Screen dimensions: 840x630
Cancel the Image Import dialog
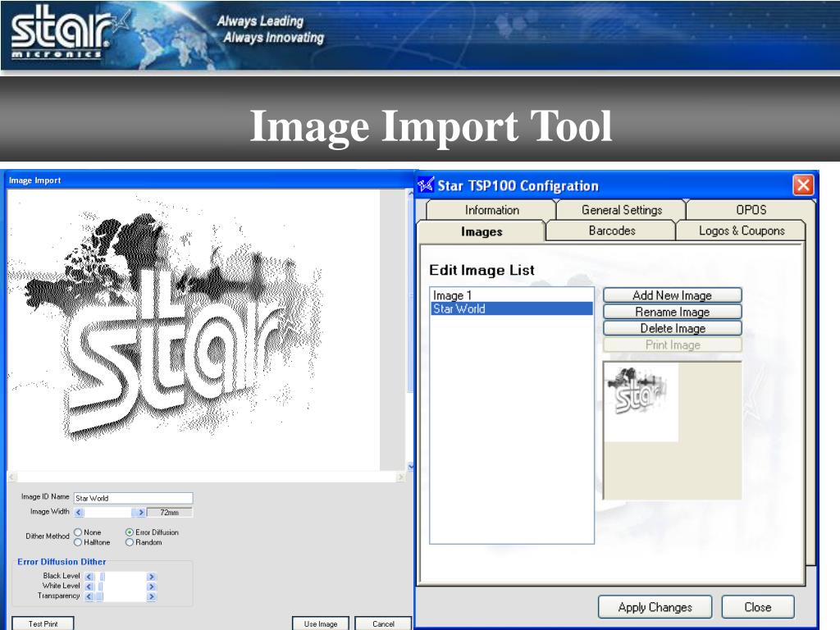(383, 623)
